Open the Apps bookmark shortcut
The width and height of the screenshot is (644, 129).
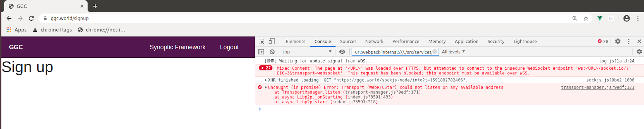(16, 30)
